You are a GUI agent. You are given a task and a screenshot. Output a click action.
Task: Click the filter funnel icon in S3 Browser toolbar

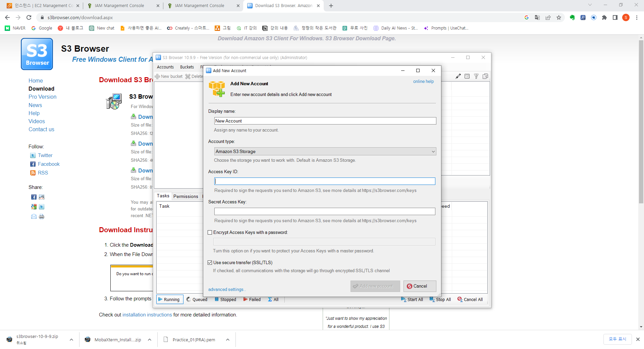[476, 76]
